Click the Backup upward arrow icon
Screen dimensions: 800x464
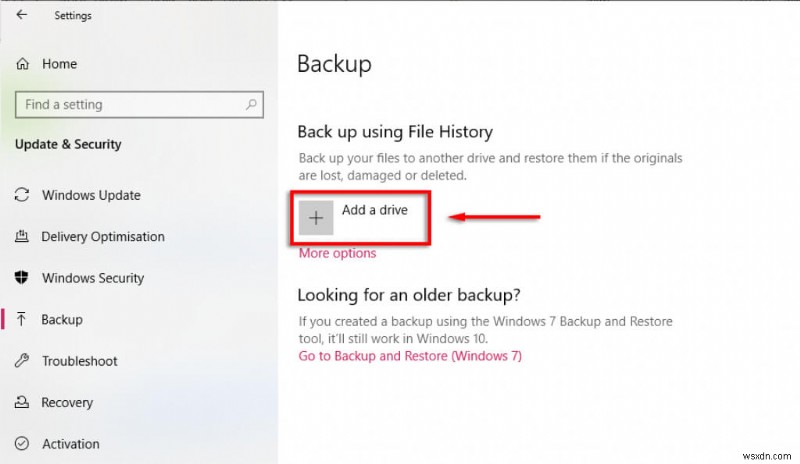click(x=21, y=320)
